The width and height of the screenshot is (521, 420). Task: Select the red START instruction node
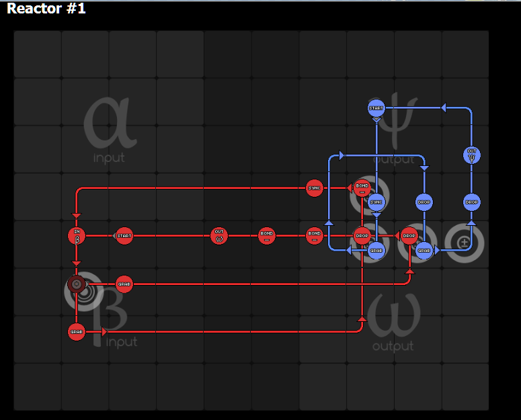124,236
